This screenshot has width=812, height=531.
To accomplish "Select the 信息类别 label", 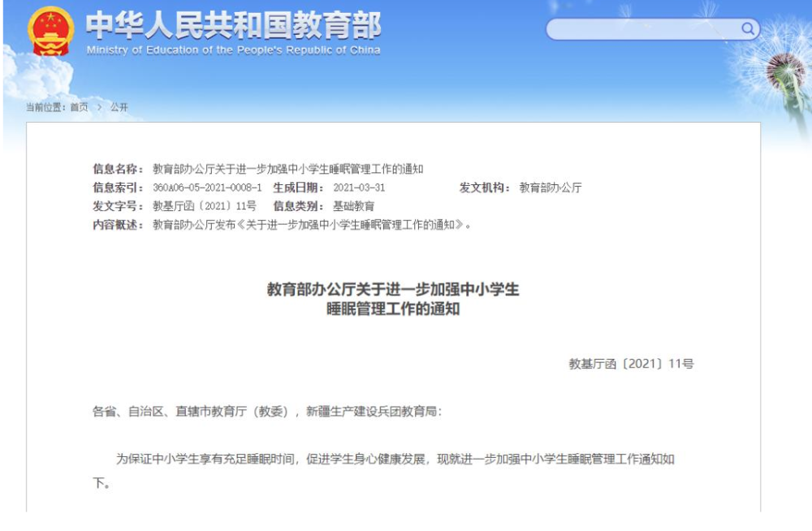I will (x=299, y=206).
